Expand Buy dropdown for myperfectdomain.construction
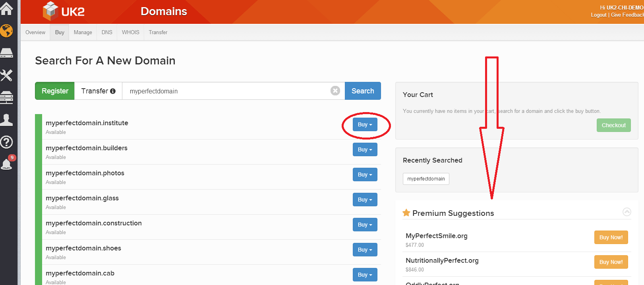This screenshot has height=285, width=644. (365, 225)
